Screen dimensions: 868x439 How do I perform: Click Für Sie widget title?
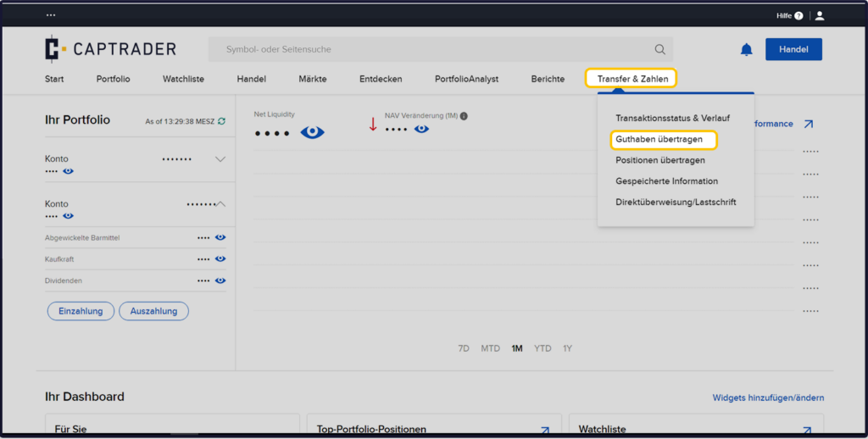[71, 430]
